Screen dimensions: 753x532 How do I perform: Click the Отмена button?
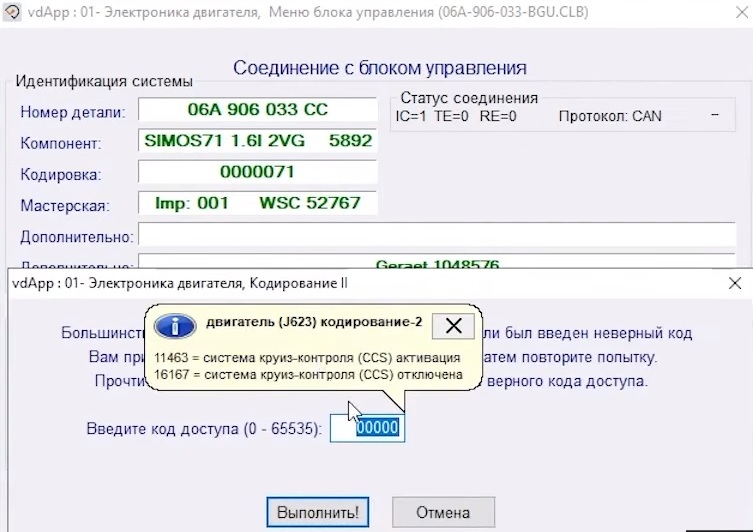(443, 512)
